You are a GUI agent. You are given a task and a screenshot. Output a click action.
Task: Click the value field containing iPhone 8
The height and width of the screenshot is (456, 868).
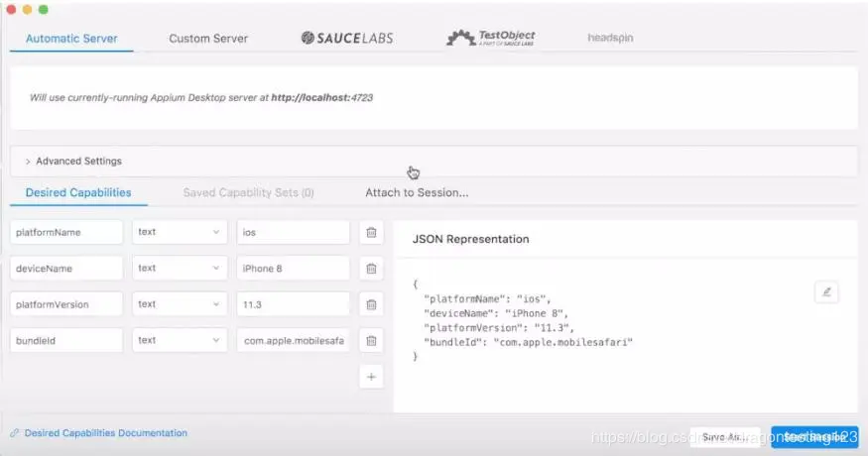(294, 268)
